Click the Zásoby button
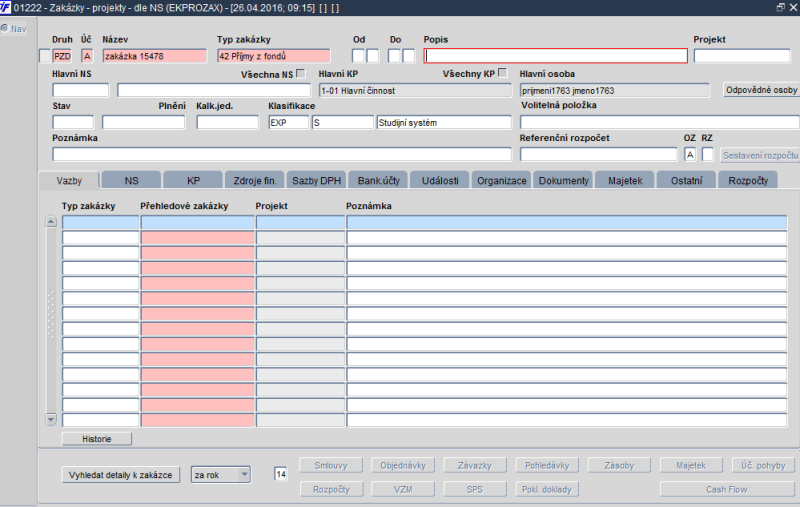The width and height of the screenshot is (800, 507). [619, 465]
